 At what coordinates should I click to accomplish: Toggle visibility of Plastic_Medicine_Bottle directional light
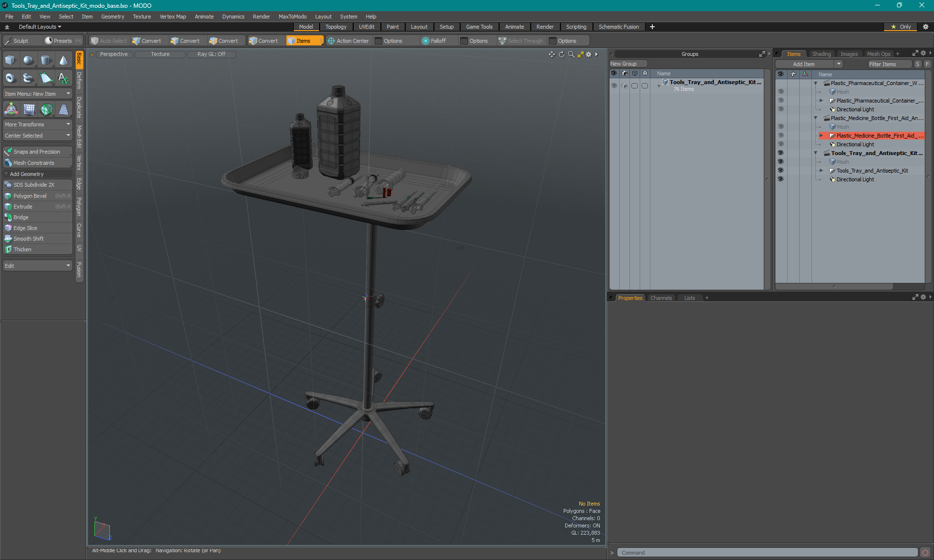pos(780,144)
